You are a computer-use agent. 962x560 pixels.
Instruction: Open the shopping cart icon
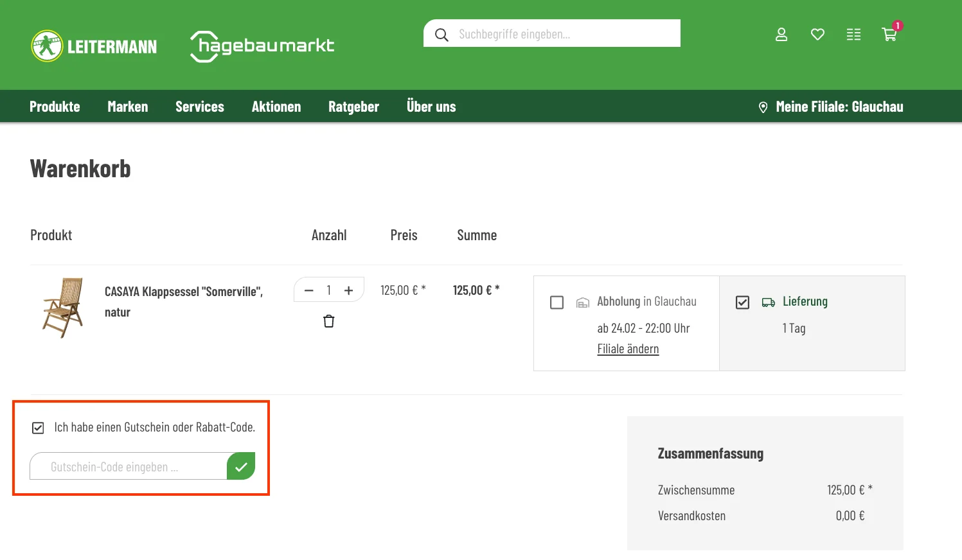[889, 35]
